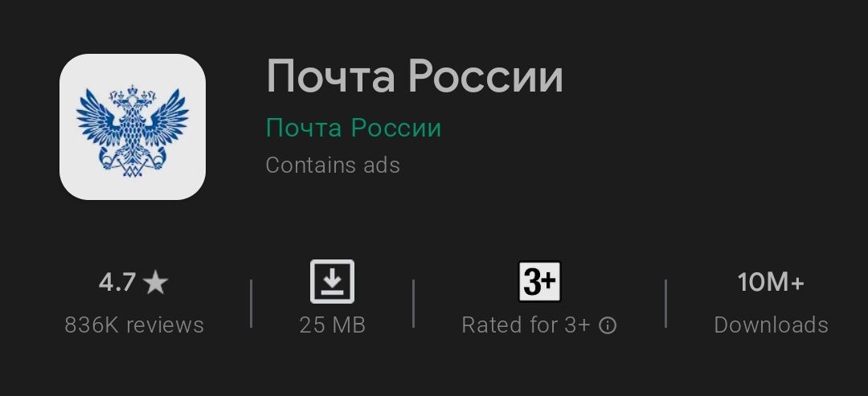
Task: Click the word России in the green developer name
Action: coord(397,128)
